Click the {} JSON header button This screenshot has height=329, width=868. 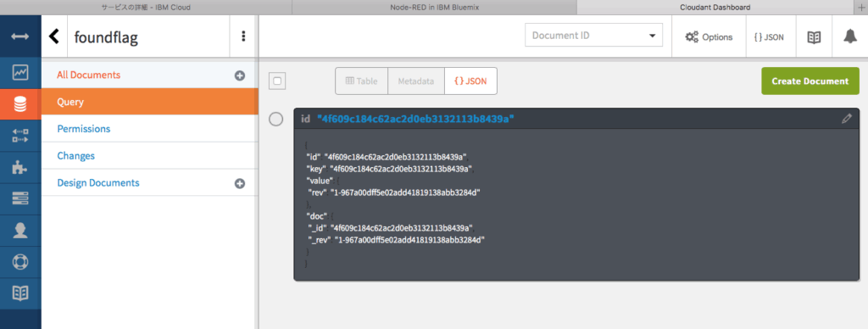771,36
